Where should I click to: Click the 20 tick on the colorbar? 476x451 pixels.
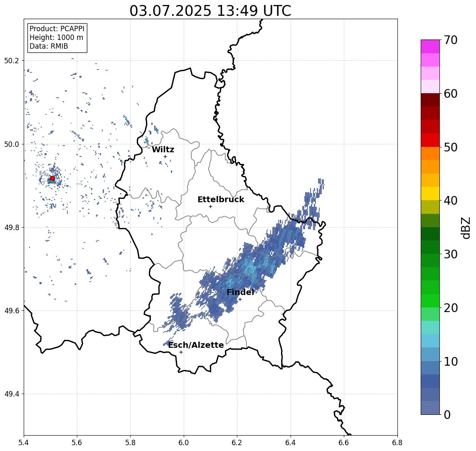(451, 308)
